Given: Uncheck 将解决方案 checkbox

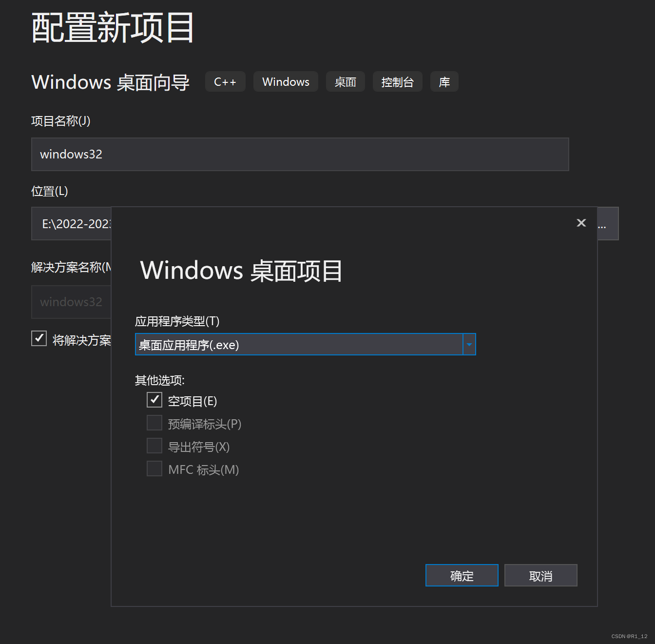Looking at the screenshot, I should point(39,338).
